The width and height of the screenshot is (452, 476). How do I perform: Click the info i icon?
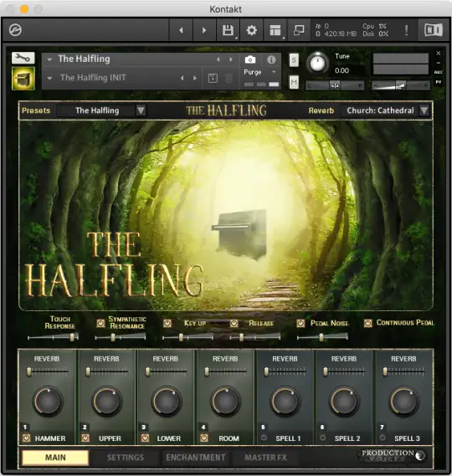tap(271, 59)
